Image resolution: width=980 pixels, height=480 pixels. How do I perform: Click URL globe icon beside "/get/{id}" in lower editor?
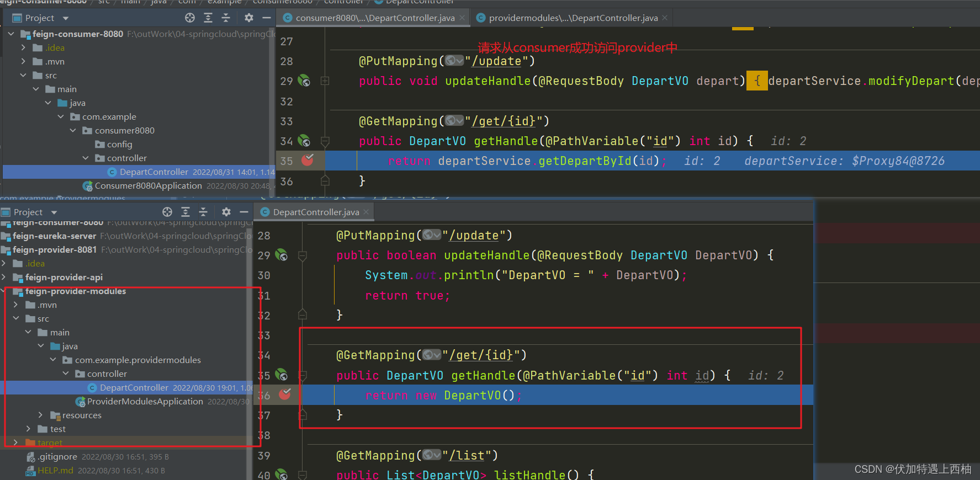click(432, 355)
